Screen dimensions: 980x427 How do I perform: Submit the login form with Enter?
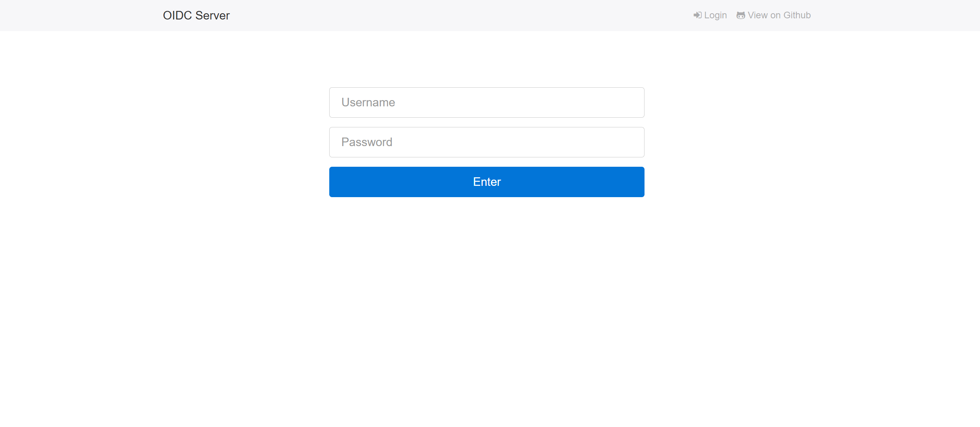coord(486,182)
